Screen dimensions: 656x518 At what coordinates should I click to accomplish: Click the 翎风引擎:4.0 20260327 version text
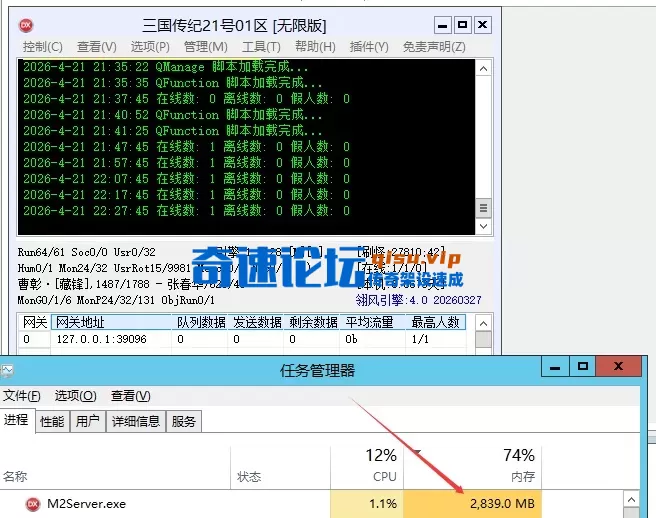418,300
